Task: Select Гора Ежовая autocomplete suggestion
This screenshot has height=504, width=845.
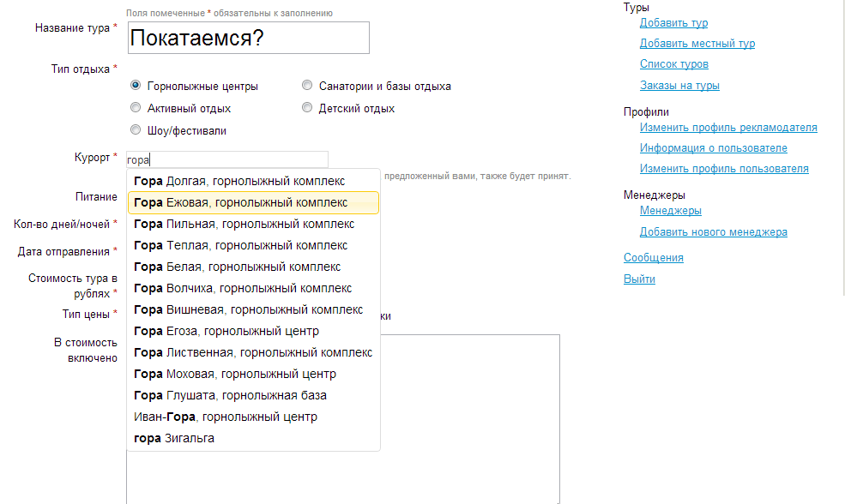Action: pyautogui.click(x=241, y=202)
